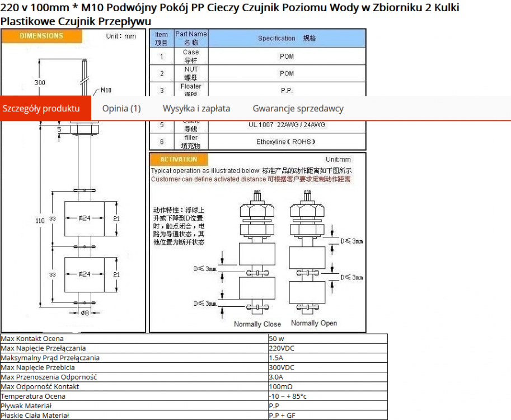Select the NUT entry in the parts table
The image size is (511, 420).
click(x=191, y=73)
